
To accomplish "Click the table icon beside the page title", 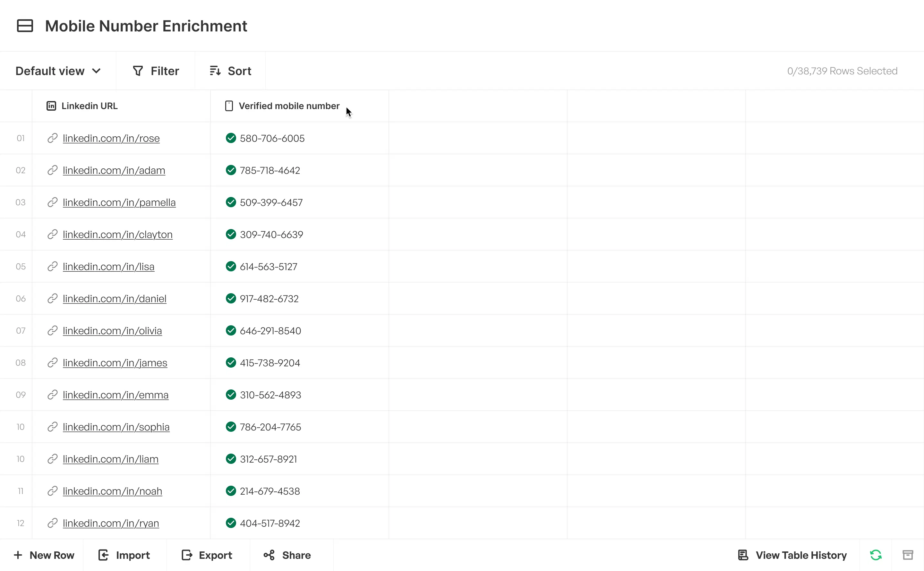I will [x=25, y=26].
